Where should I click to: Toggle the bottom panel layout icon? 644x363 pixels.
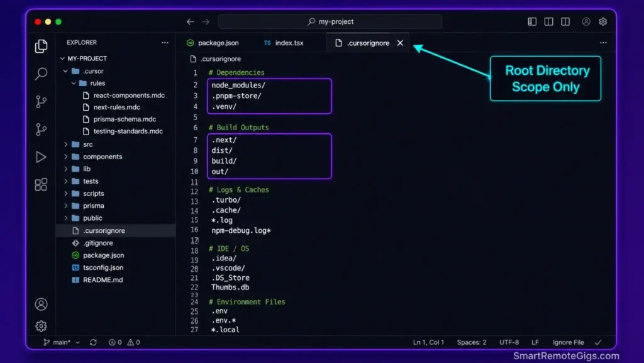point(548,22)
